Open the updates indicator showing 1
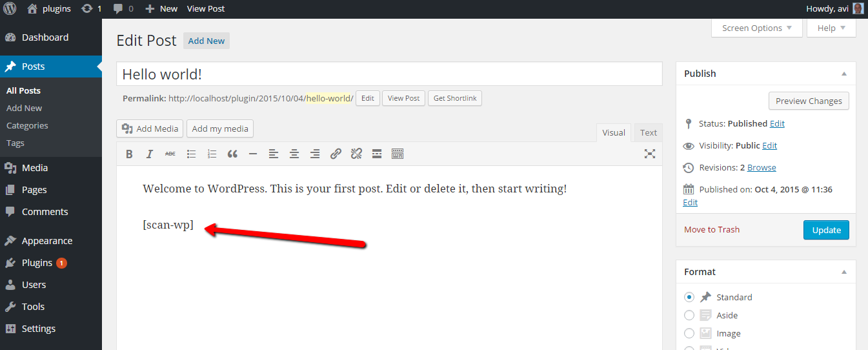This screenshot has height=350, width=868. (x=91, y=9)
